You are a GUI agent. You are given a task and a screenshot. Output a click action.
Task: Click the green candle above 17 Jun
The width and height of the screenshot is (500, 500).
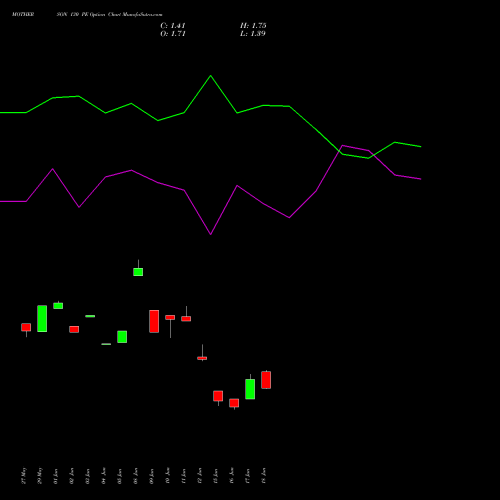pyautogui.click(x=250, y=389)
